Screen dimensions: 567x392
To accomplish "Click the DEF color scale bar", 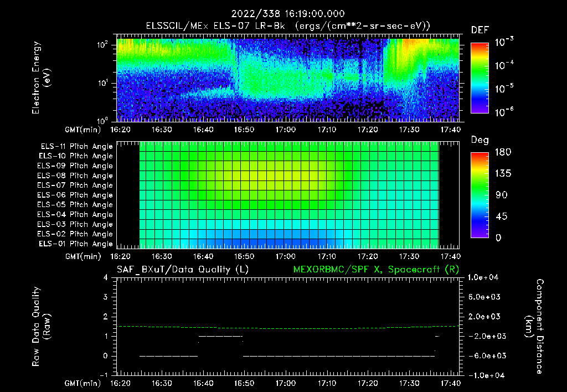I will 480,78.
